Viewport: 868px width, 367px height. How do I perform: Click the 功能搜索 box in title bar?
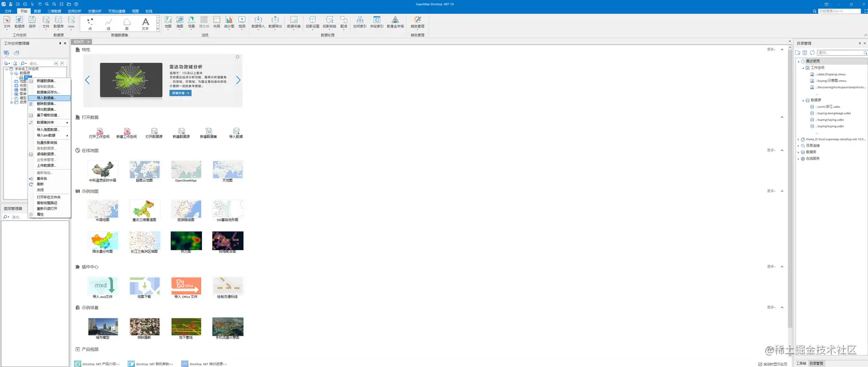point(839,11)
